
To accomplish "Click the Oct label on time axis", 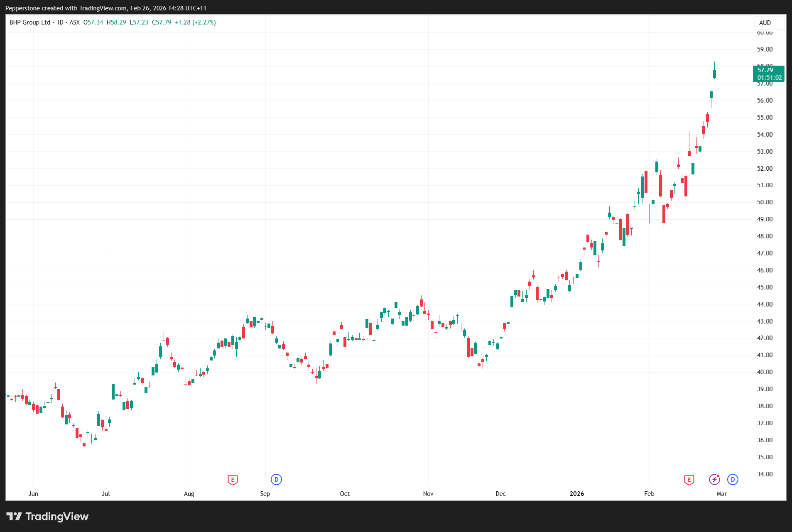I will [x=345, y=493].
